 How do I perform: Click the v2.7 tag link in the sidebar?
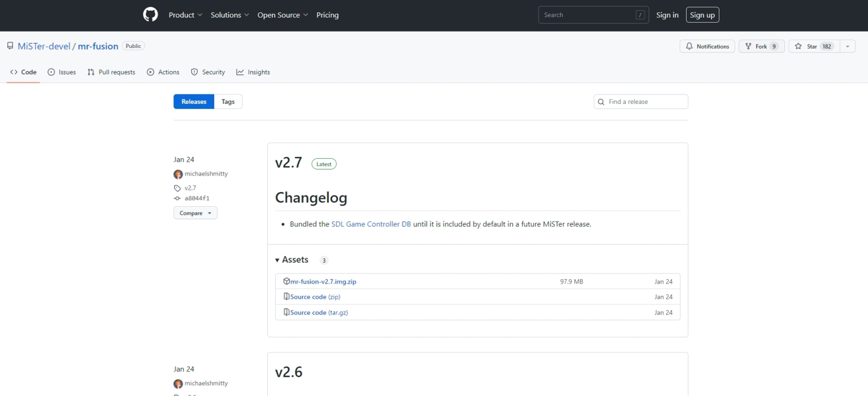190,188
